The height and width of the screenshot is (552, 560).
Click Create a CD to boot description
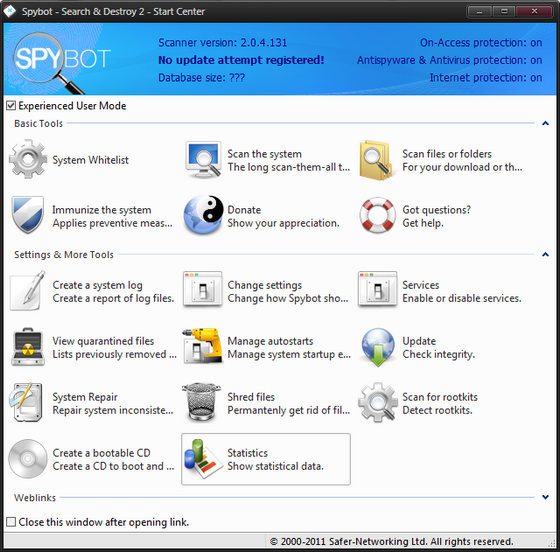[x=113, y=466]
